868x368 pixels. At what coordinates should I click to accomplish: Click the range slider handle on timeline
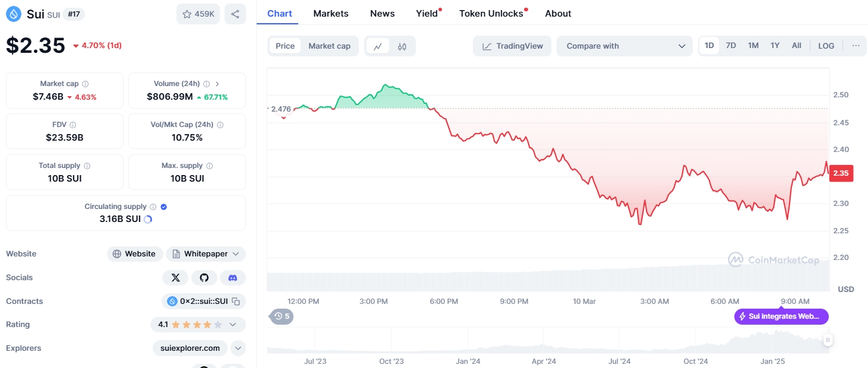point(828,340)
